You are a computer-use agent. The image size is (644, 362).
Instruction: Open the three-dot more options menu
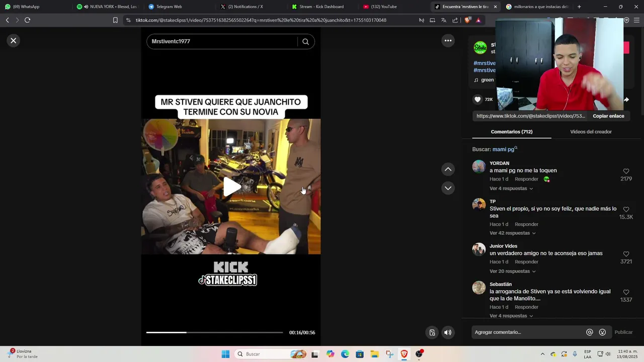[448, 41]
